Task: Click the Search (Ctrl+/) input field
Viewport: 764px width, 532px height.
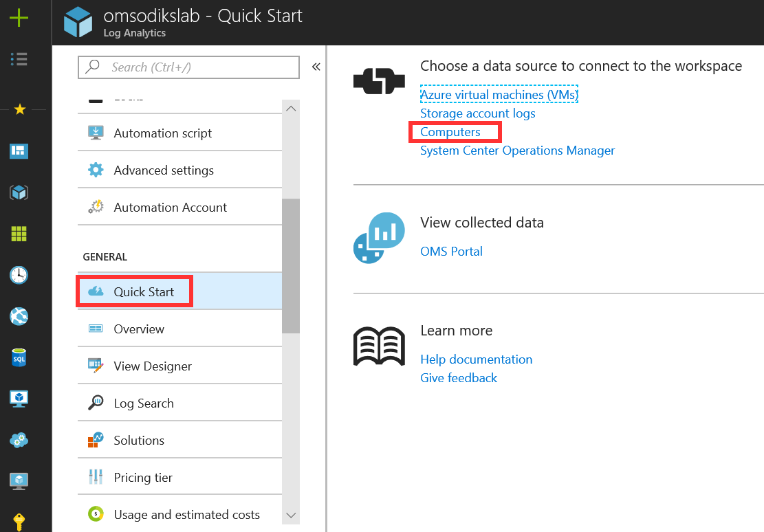Action: 188,67
